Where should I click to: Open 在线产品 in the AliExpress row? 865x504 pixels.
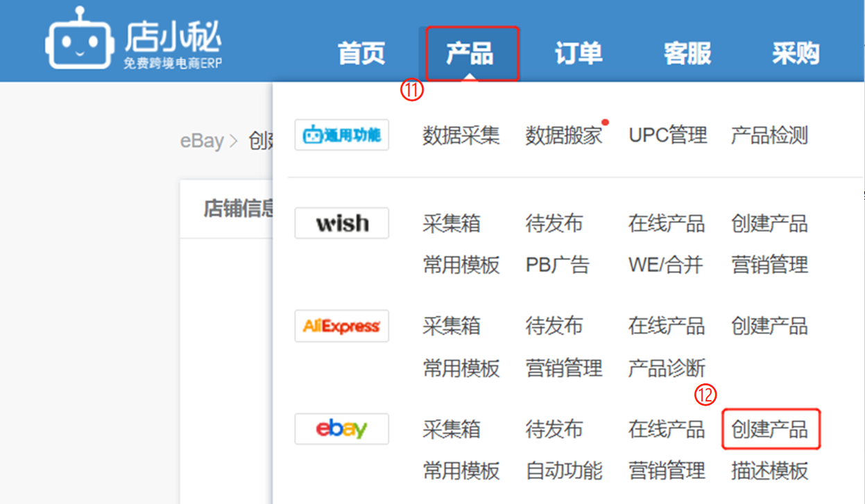click(x=667, y=326)
